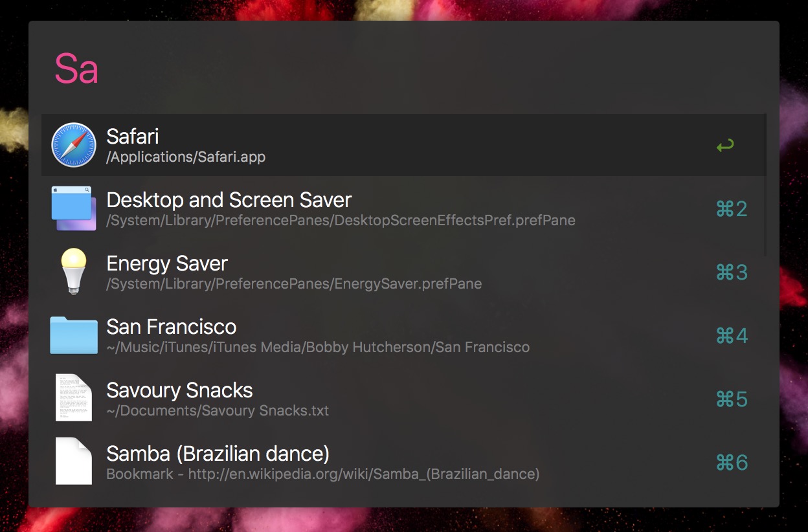Click the Desktop and Screen Saver icon
808x532 pixels.
74,208
